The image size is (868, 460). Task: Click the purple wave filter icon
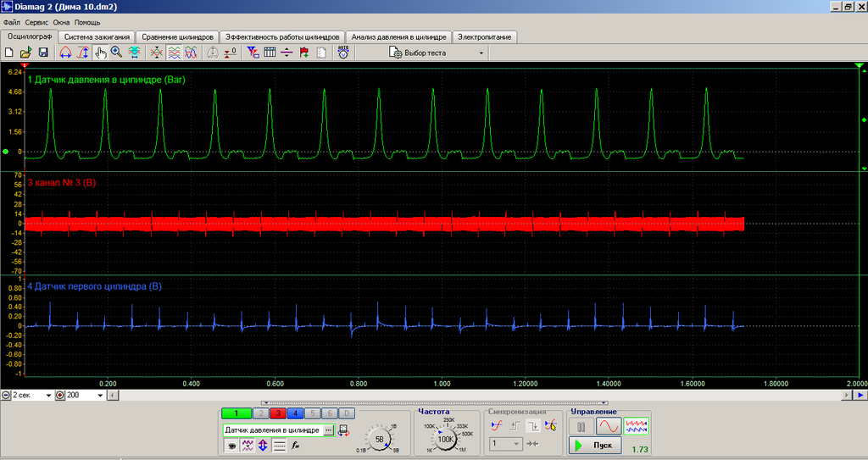pyautogui.click(x=247, y=445)
